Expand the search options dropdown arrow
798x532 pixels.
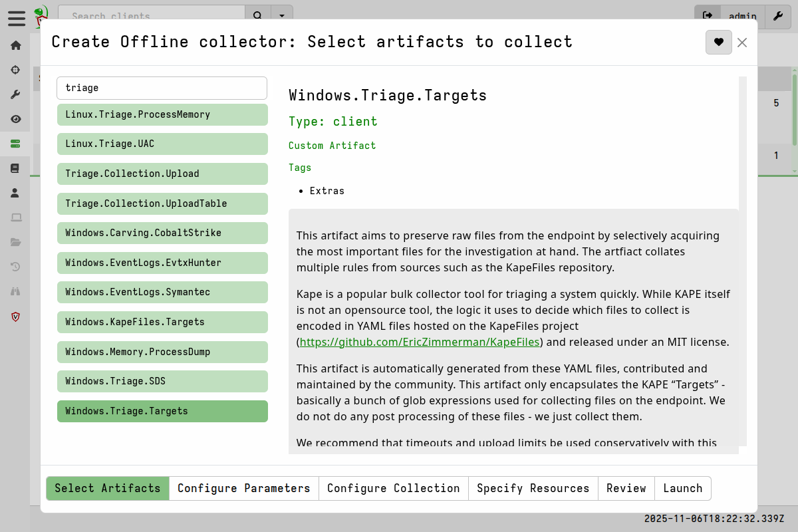click(282, 15)
